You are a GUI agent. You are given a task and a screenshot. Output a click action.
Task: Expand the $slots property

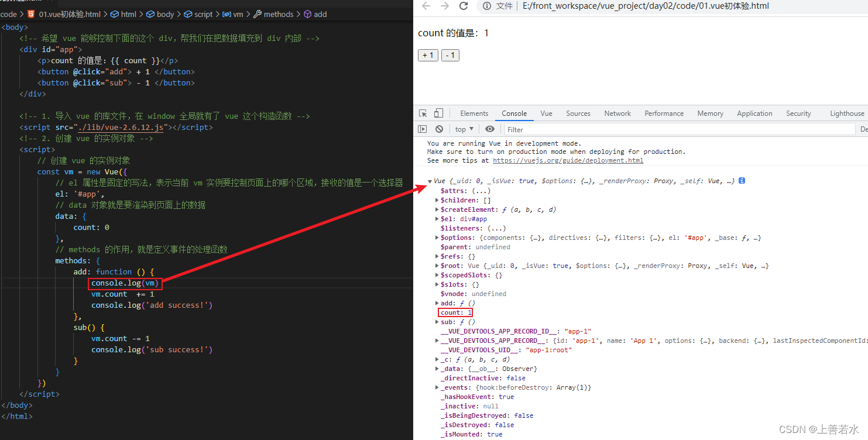[437, 284]
